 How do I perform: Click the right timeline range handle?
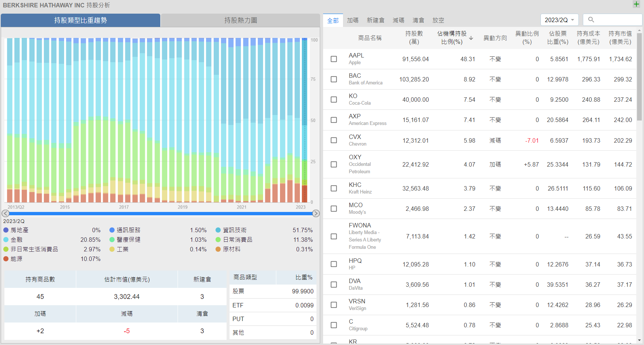316,213
